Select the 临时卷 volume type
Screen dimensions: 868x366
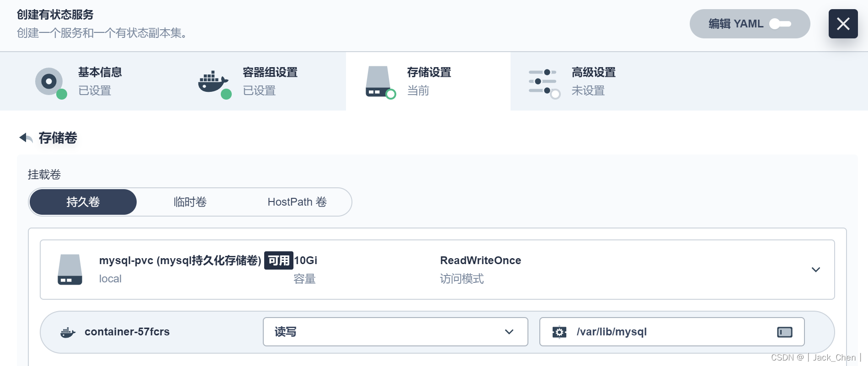[190, 202]
